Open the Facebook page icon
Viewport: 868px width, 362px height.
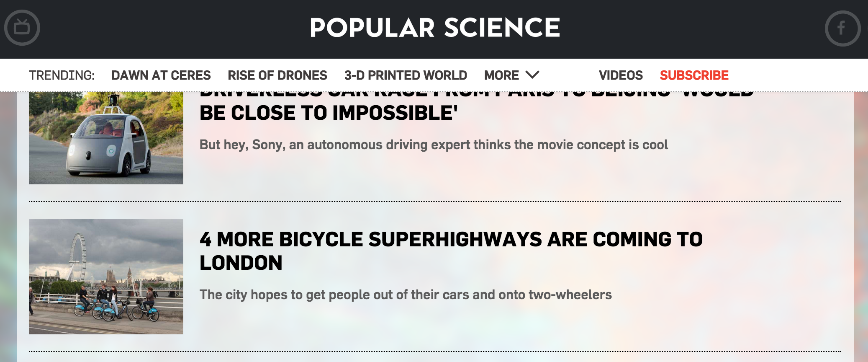click(x=842, y=28)
